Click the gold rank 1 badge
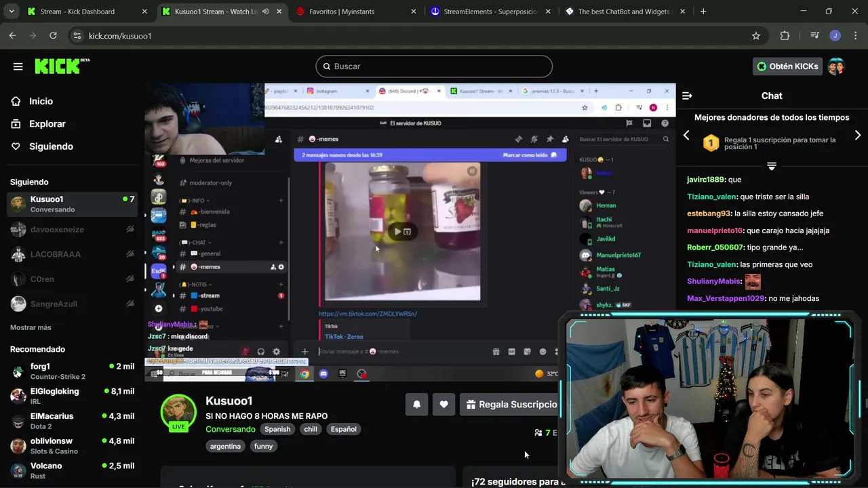The height and width of the screenshot is (488, 868). [711, 143]
